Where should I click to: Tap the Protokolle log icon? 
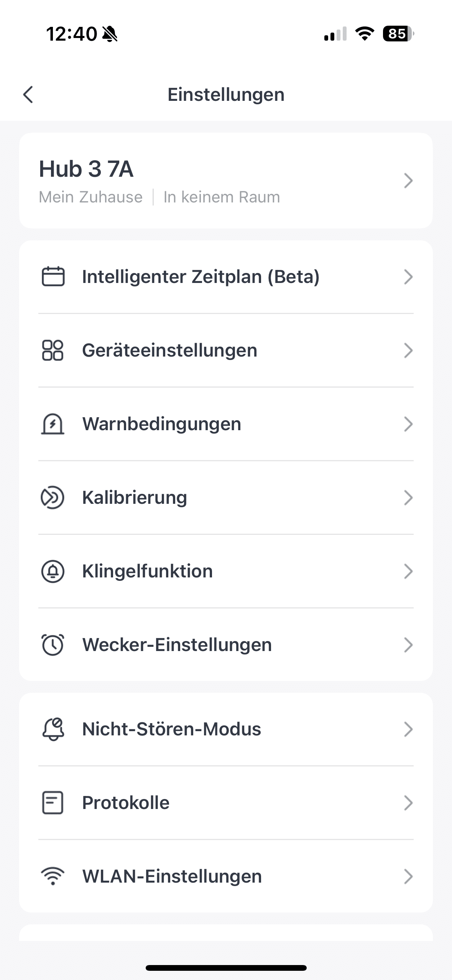click(x=53, y=802)
